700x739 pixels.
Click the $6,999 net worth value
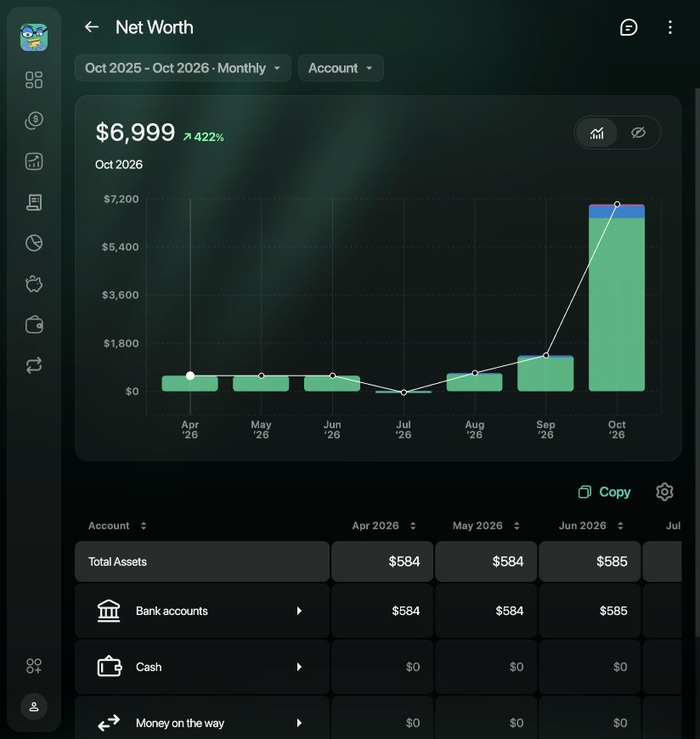tap(135, 133)
